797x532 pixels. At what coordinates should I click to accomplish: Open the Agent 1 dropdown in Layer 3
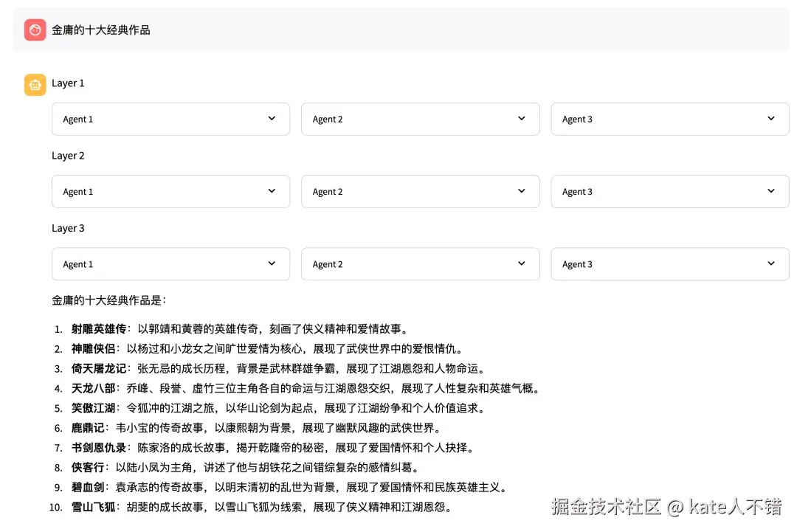[170, 263]
